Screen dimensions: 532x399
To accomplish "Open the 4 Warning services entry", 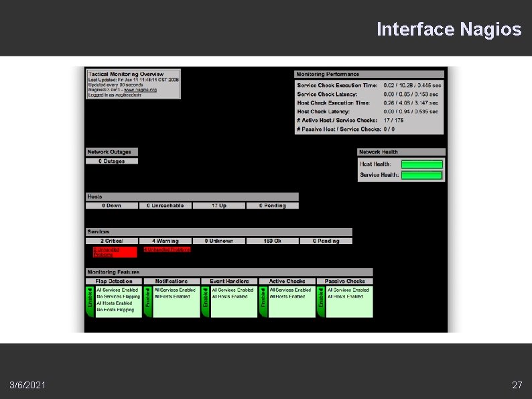I will (x=165, y=241).
